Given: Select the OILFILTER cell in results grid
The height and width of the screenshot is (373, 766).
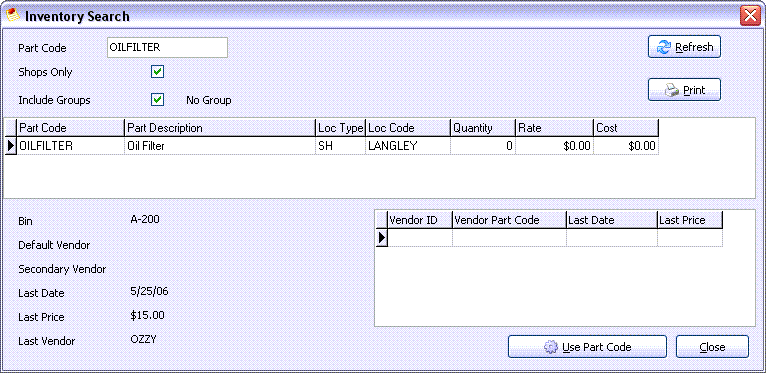Looking at the screenshot, I should coord(71,145).
